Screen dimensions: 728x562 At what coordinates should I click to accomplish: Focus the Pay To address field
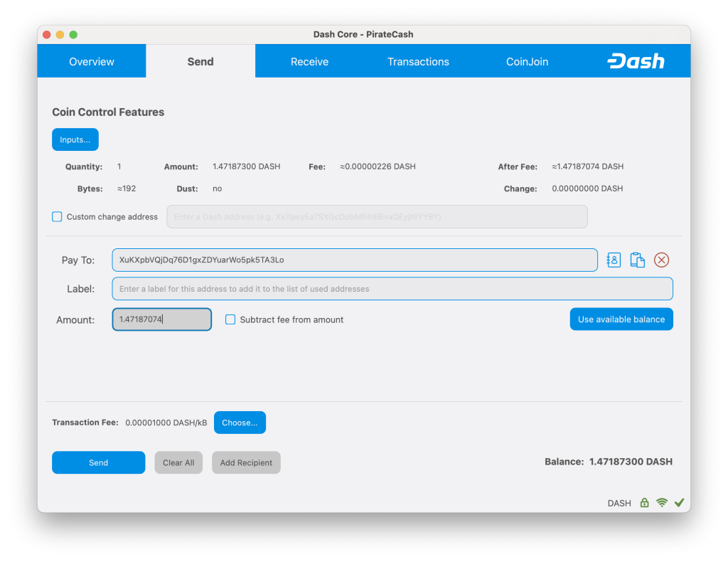(355, 260)
